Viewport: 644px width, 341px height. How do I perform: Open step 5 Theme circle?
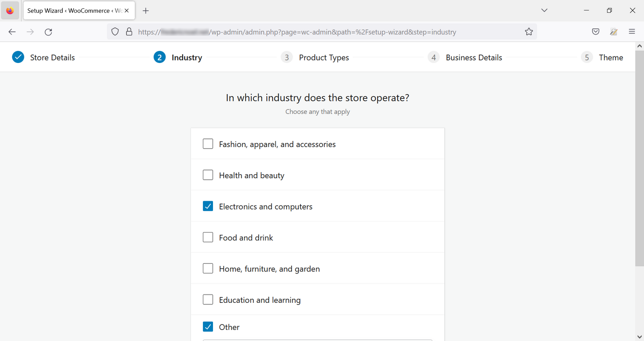coord(586,57)
